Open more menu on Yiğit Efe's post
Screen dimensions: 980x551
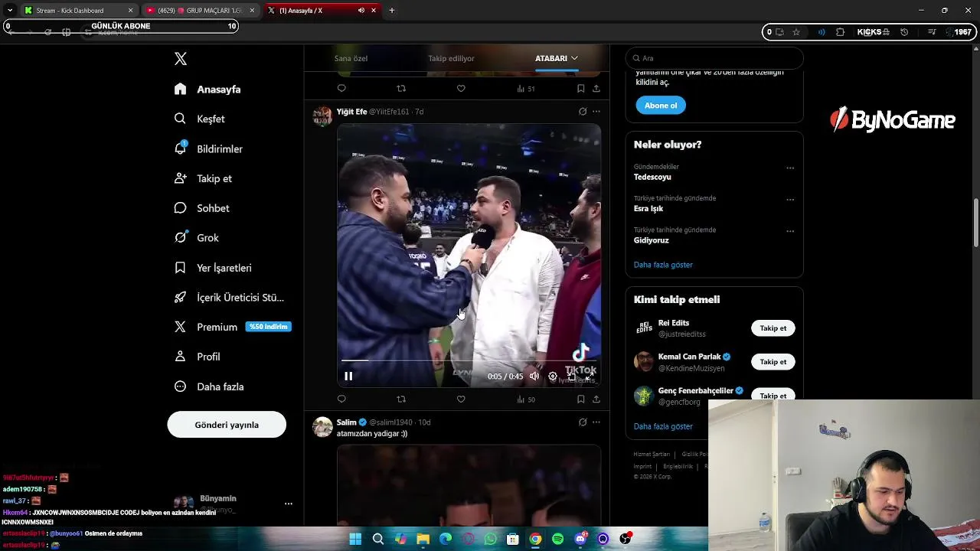pos(596,112)
